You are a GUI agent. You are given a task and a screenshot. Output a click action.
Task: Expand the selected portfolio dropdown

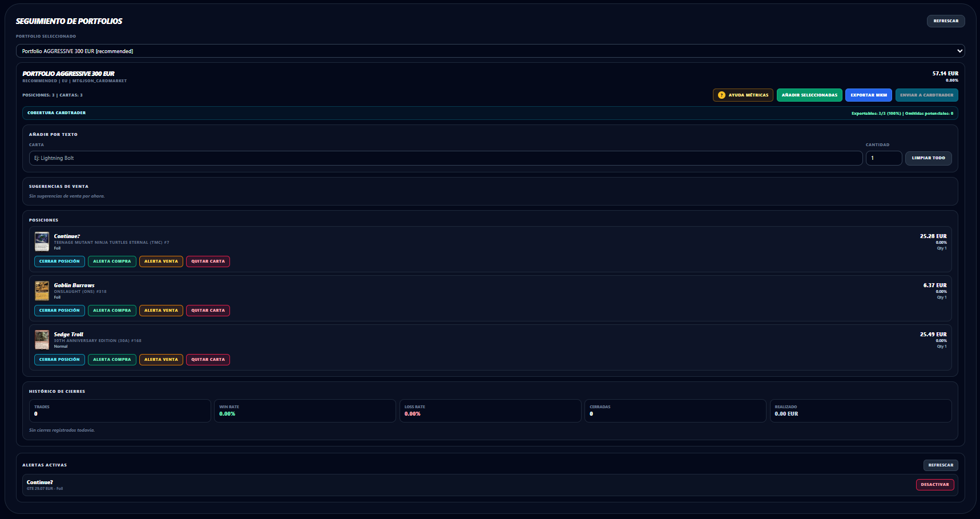click(490, 51)
